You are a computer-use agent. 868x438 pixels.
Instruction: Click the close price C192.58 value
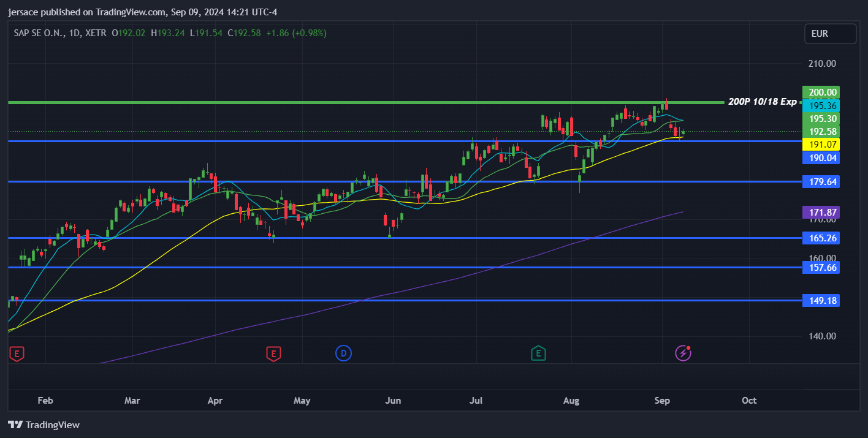click(245, 33)
